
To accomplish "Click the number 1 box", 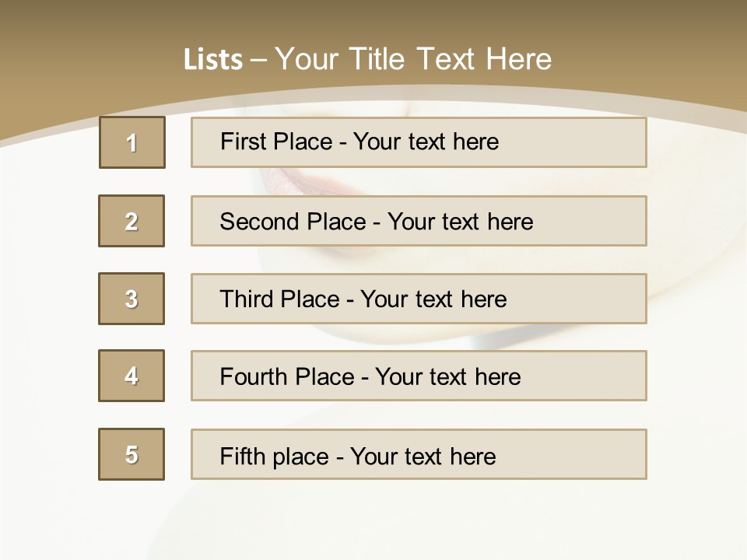I will point(132,142).
